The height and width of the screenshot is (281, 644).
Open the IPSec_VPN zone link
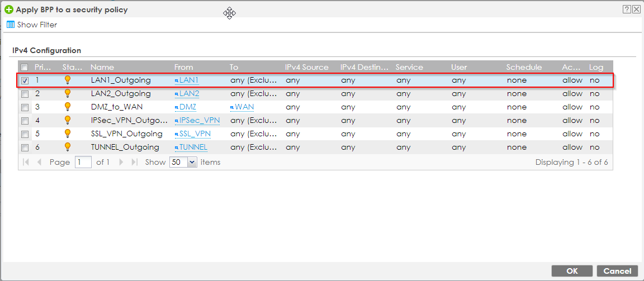199,120
